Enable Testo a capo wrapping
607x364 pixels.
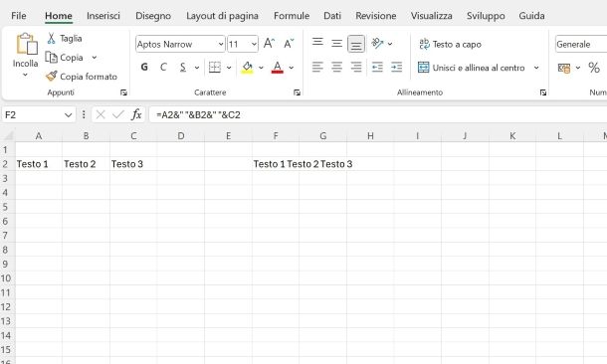click(450, 44)
